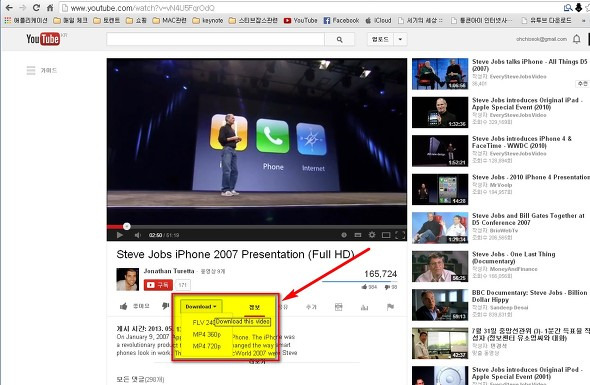Switch player to theater size icon

pos(386,235)
